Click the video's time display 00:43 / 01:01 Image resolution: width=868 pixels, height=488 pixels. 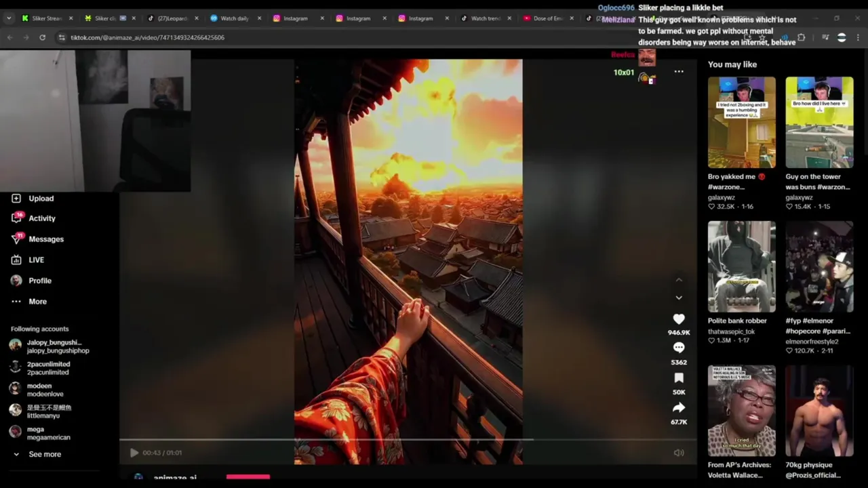(162, 453)
